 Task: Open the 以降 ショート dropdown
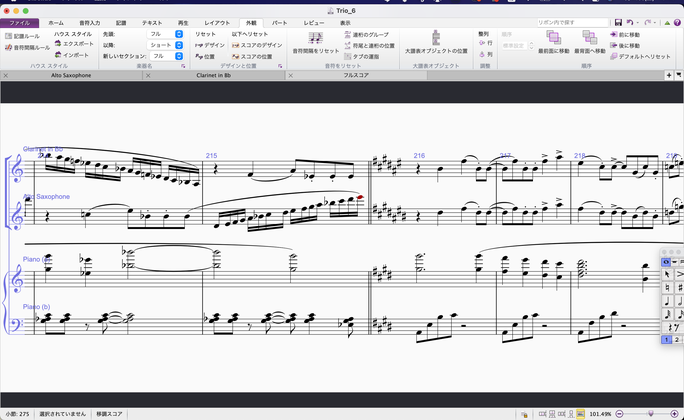pos(165,45)
